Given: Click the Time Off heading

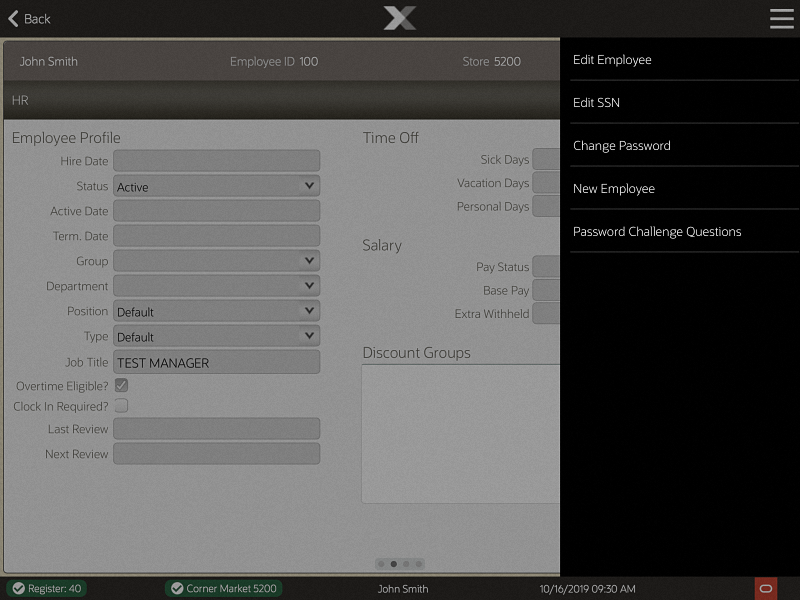Looking at the screenshot, I should (x=390, y=138).
